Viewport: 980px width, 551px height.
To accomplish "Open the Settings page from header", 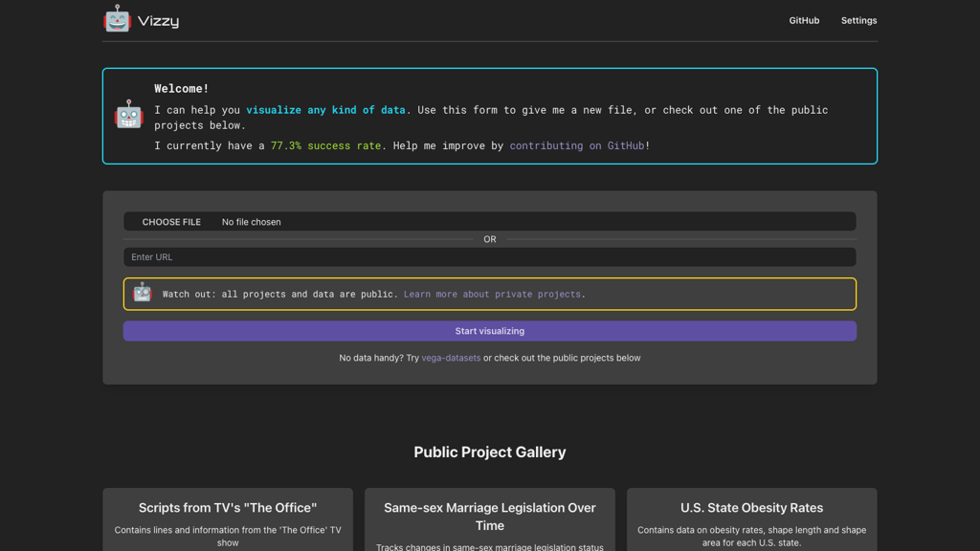I will tap(858, 20).
